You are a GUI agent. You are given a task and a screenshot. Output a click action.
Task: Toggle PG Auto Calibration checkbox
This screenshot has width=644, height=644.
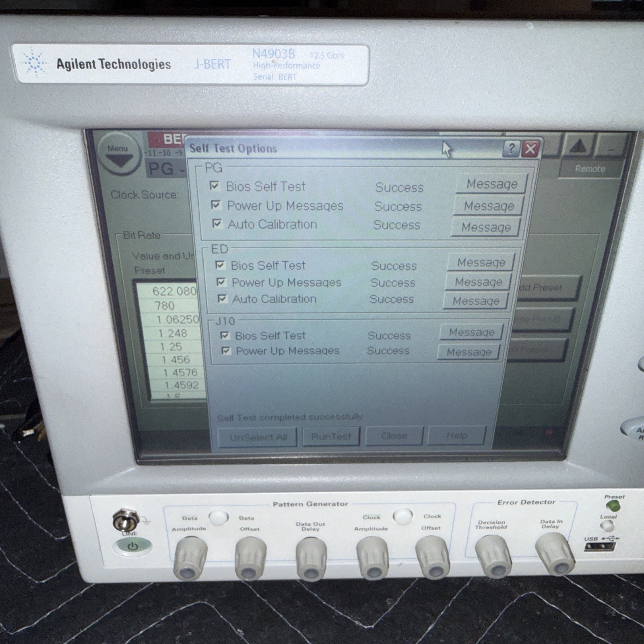(217, 223)
